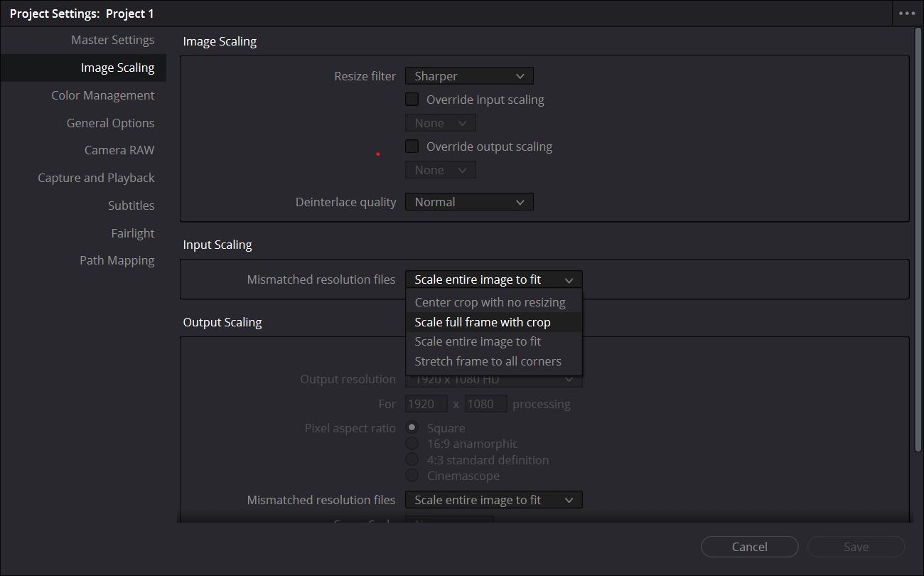The height and width of the screenshot is (576, 924).
Task: Select Square pixel aspect ratio
Action: 412,428
